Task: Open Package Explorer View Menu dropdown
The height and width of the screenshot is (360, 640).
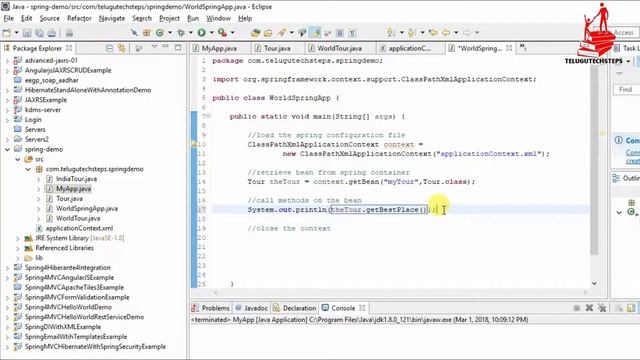Action: pos(154,47)
